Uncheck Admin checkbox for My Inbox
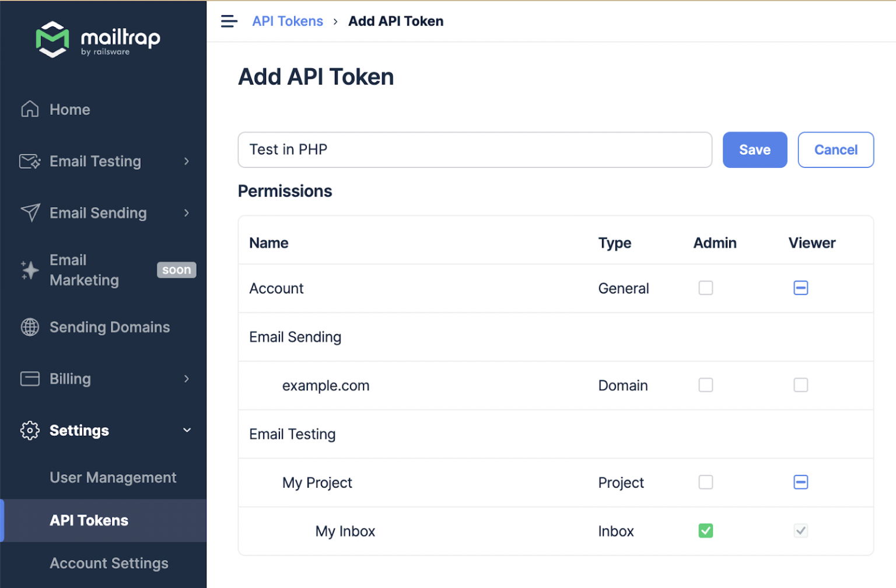Screen dimensions: 896x588 (705, 531)
